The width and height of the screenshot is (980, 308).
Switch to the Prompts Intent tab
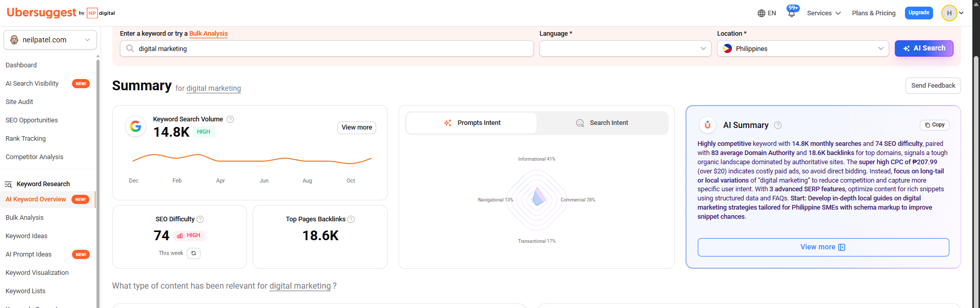(x=472, y=123)
